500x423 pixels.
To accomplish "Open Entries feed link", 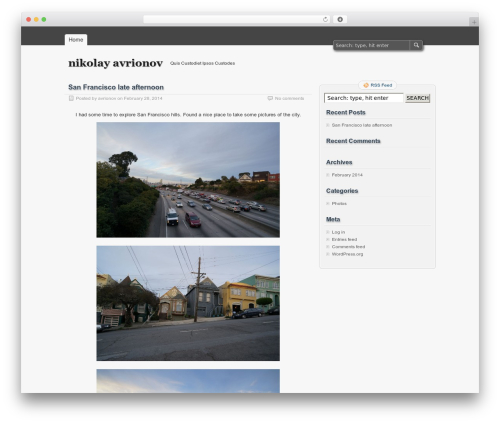I will 344,239.
